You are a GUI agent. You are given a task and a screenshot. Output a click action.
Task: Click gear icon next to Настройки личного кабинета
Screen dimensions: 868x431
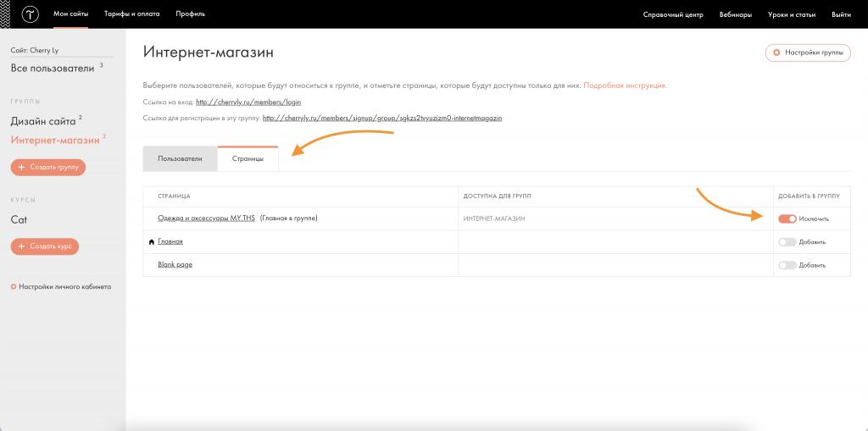(14, 286)
